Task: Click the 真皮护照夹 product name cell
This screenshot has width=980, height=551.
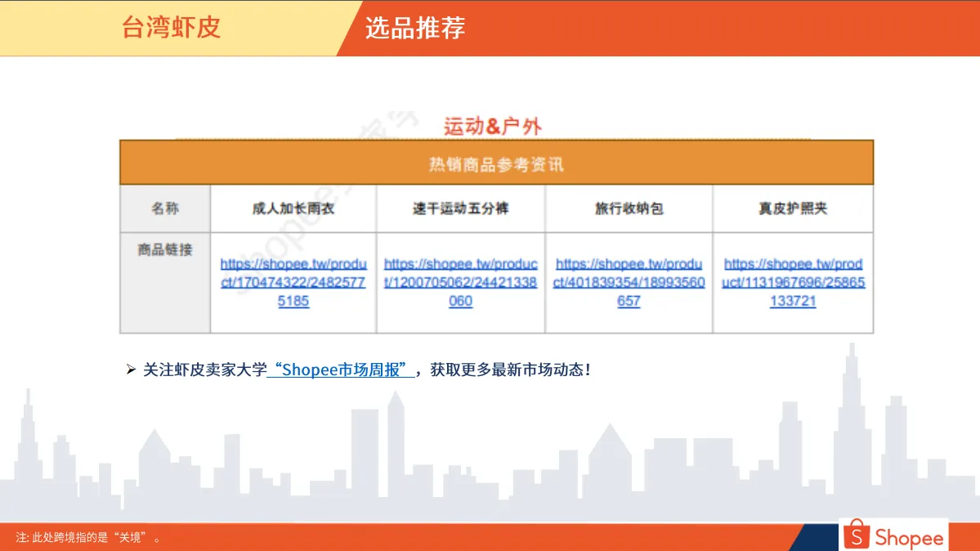Action: pos(793,208)
